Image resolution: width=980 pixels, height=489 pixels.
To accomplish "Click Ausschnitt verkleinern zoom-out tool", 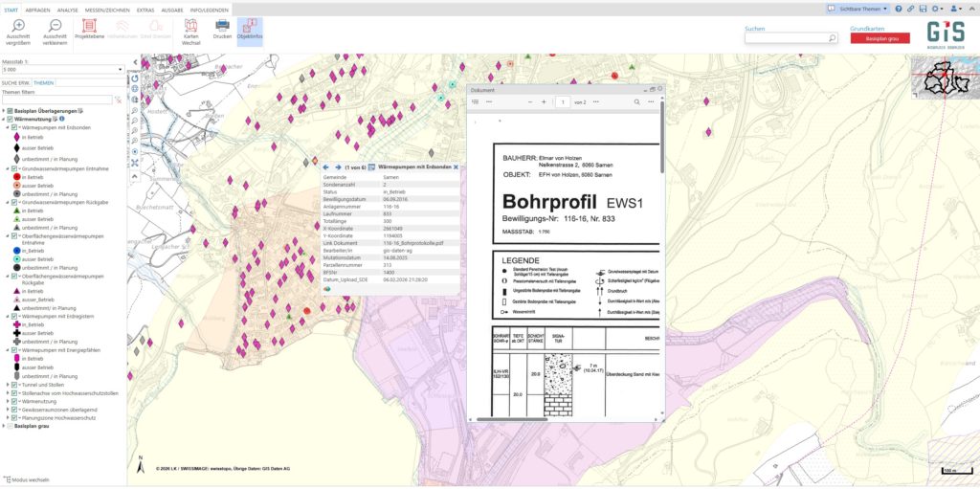I will point(55,29).
